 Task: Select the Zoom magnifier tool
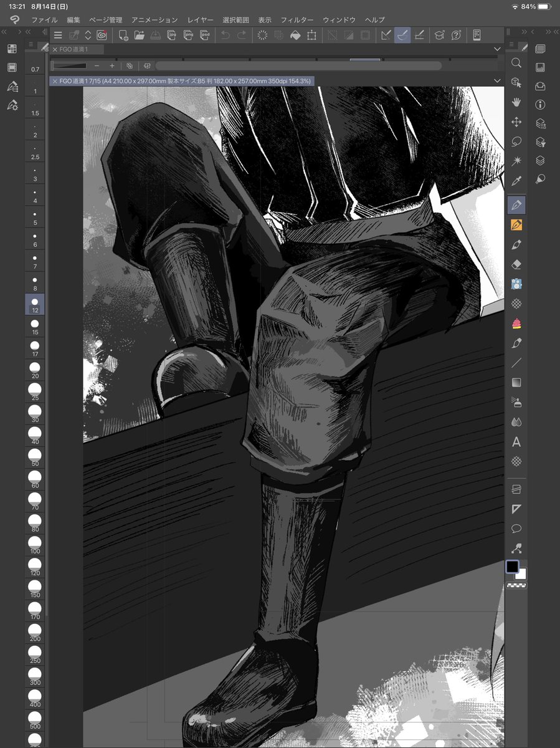point(516,62)
